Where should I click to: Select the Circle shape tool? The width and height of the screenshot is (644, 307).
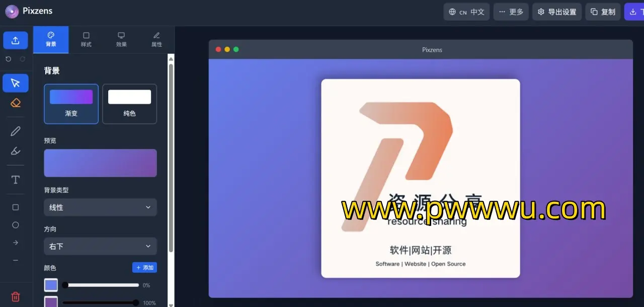pyautogui.click(x=16, y=225)
